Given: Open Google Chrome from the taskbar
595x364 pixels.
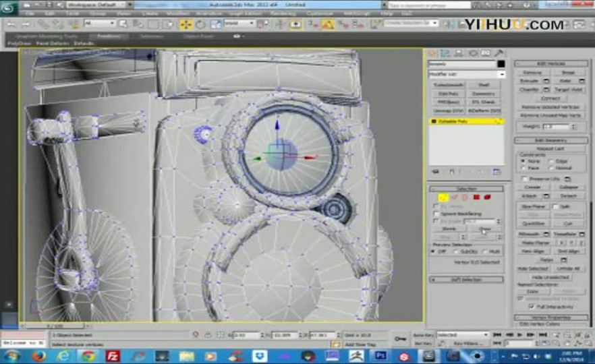Looking at the screenshot, I should [88, 357].
